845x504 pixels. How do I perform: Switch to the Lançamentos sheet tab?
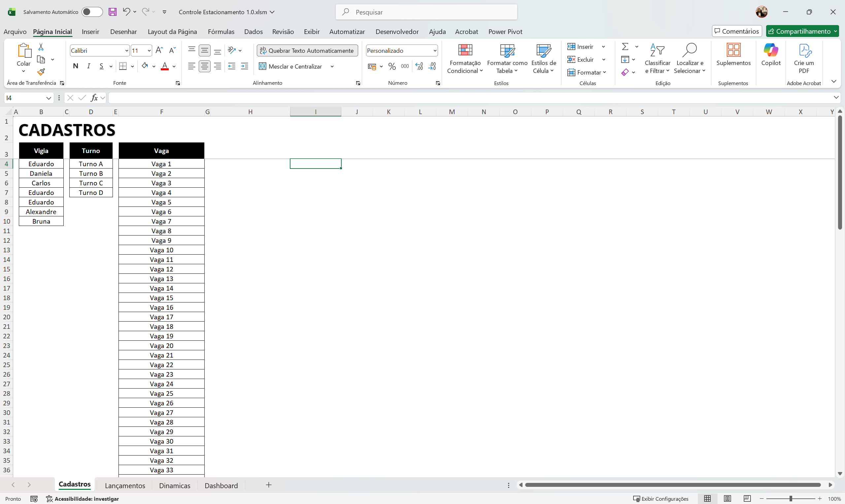coord(125,485)
